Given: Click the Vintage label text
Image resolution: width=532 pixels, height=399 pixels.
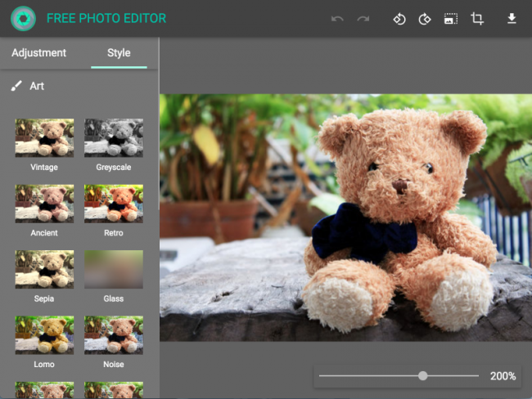Looking at the screenshot, I should click(44, 167).
